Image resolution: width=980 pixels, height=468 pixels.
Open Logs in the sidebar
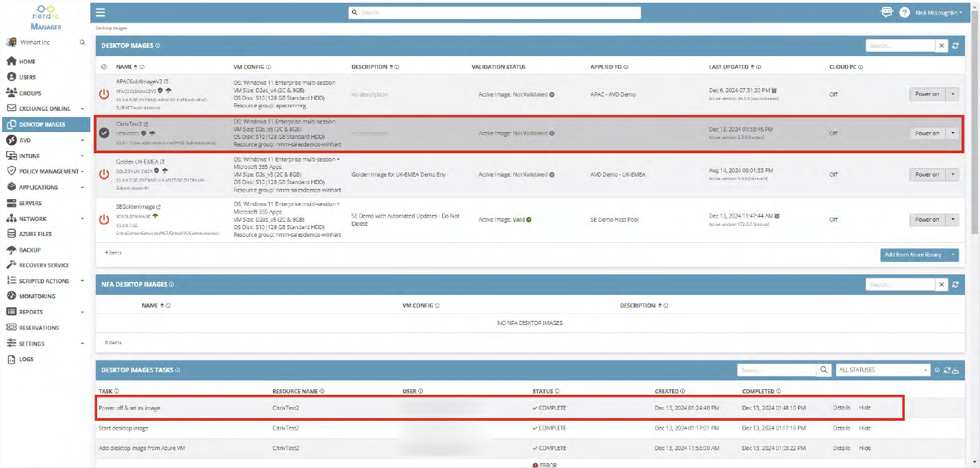26,359
